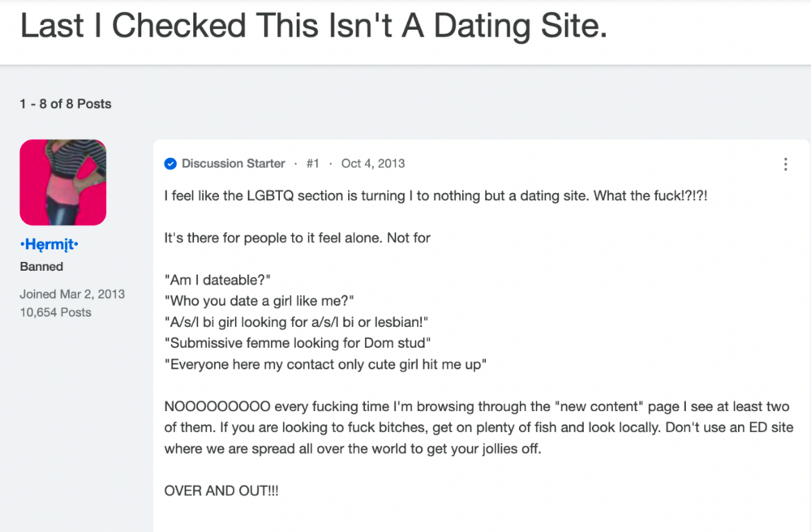811x532 pixels.
Task: Click the '1 - 8 of 8 Posts' counter
Action: click(x=66, y=104)
